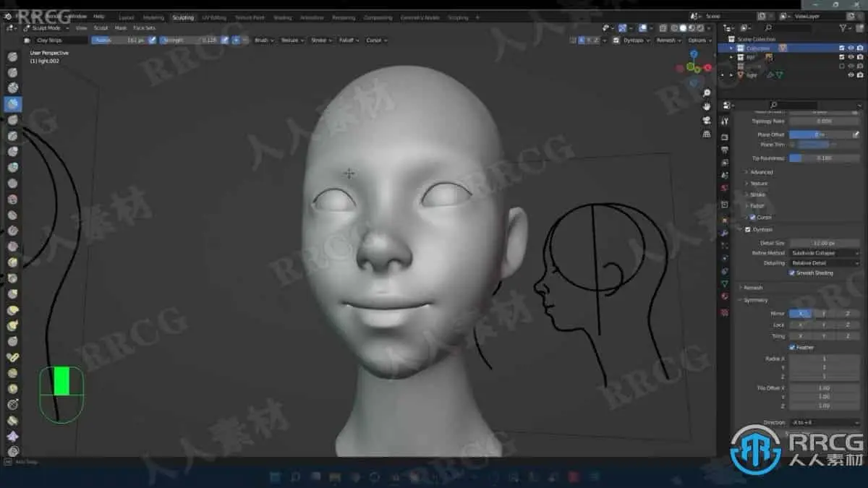Open the Falloff dropdown in header
Image resolution: width=868 pixels, height=488 pixels.
point(348,40)
